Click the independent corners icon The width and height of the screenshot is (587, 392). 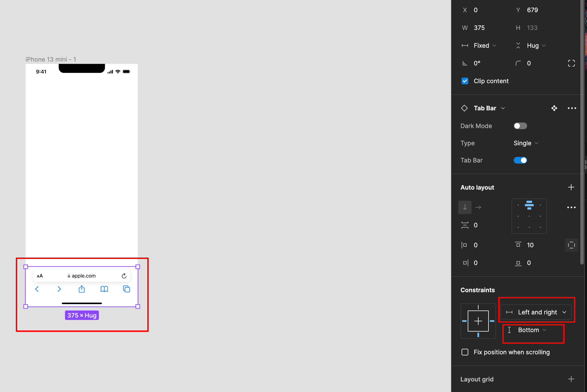[571, 63]
